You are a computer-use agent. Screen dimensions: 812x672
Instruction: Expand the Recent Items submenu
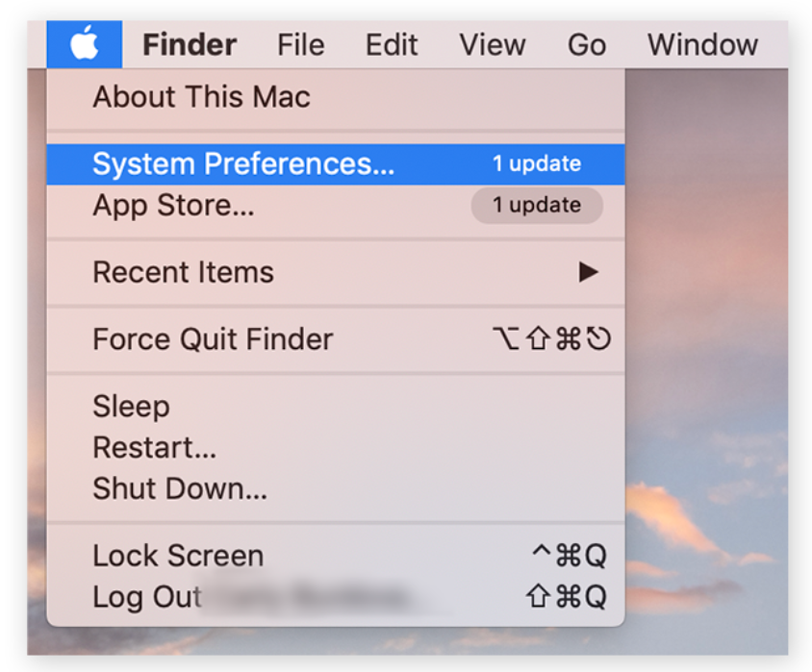[183, 272]
